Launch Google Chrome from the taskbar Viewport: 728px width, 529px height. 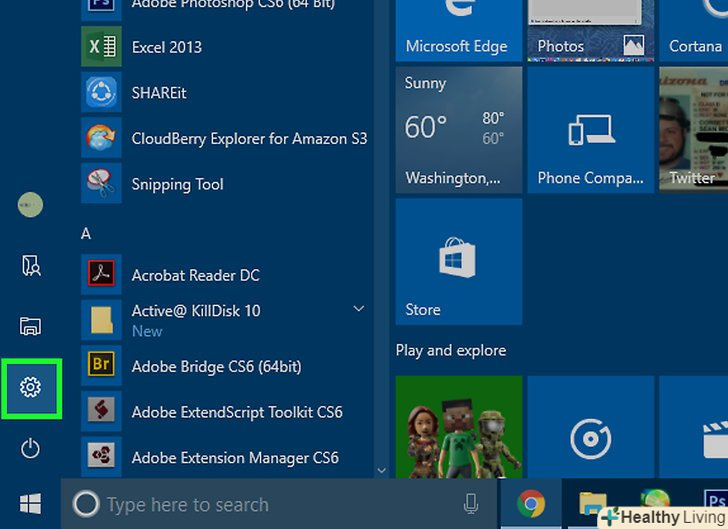coord(531,504)
